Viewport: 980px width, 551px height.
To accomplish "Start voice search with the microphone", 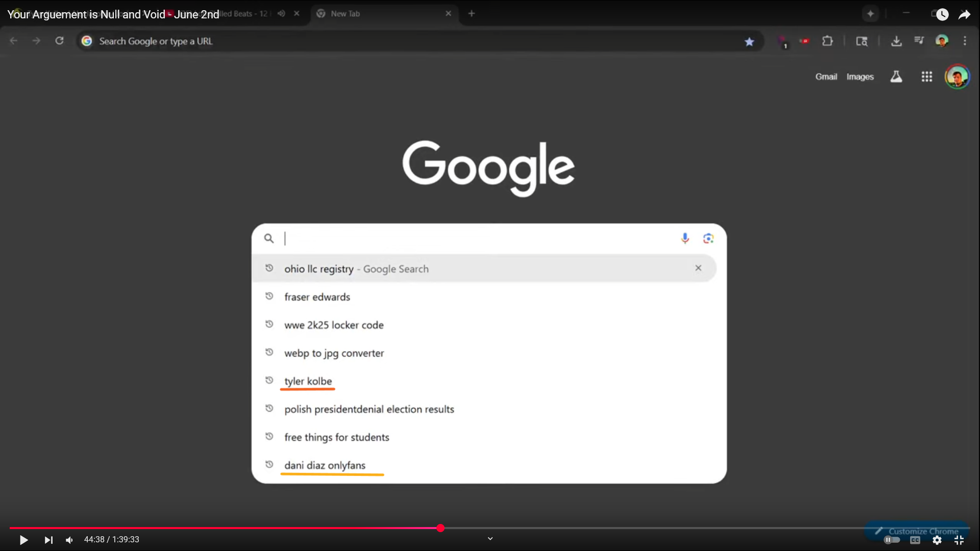I will 685,238.
